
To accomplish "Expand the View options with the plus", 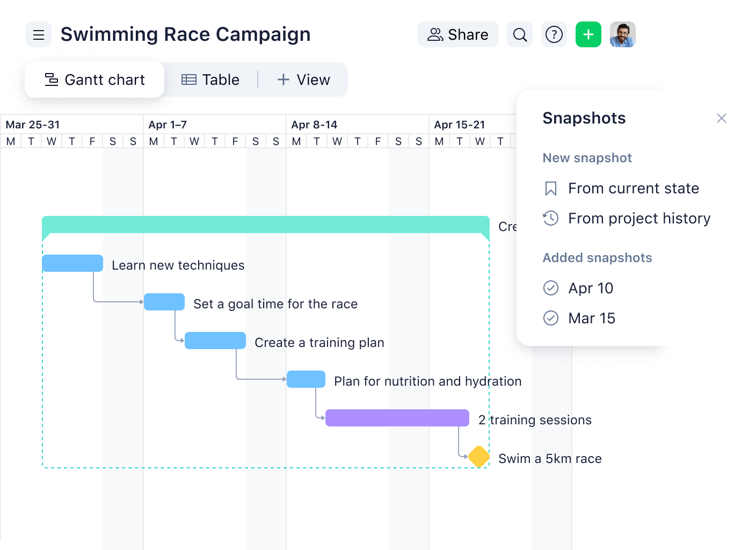I will click(283, 79).
